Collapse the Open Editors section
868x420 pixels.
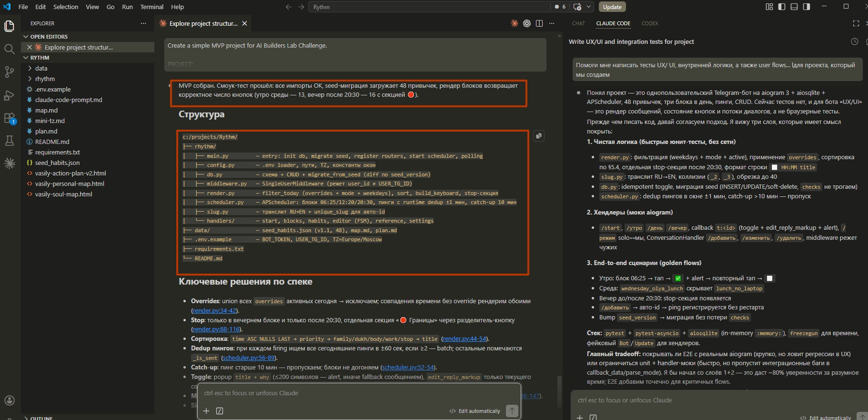(46, 37)
